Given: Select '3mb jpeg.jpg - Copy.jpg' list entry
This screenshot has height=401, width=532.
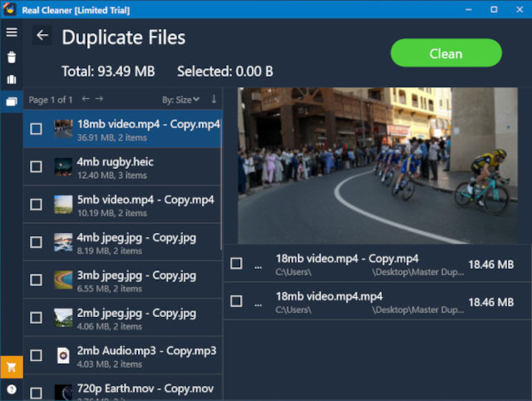Looking at the screenshot, I should pos(122,280).
